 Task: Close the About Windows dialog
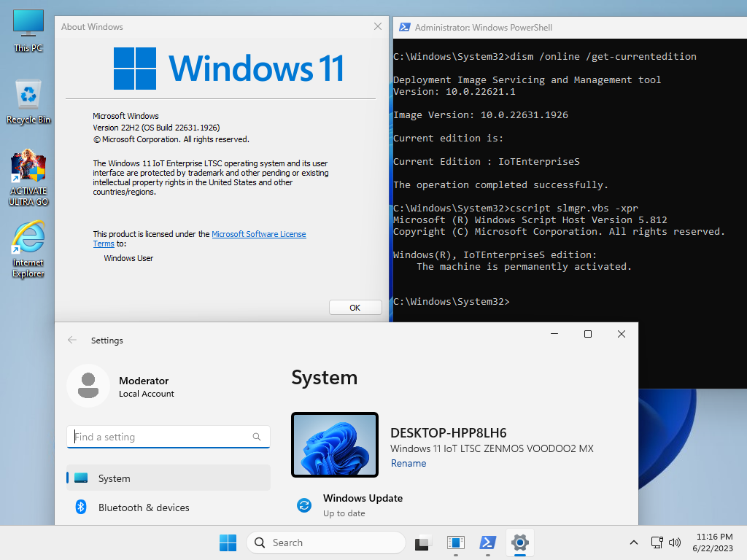[x=377, y=27]
